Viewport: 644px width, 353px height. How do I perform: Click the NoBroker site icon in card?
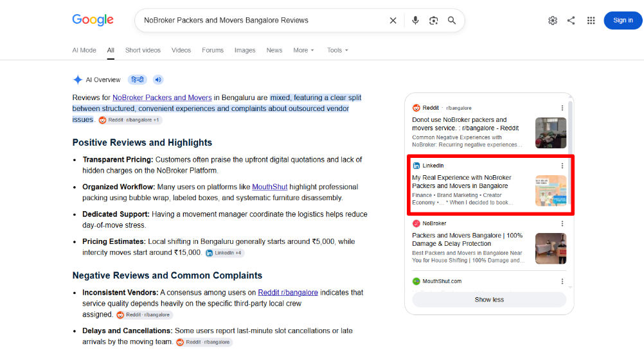416,223
